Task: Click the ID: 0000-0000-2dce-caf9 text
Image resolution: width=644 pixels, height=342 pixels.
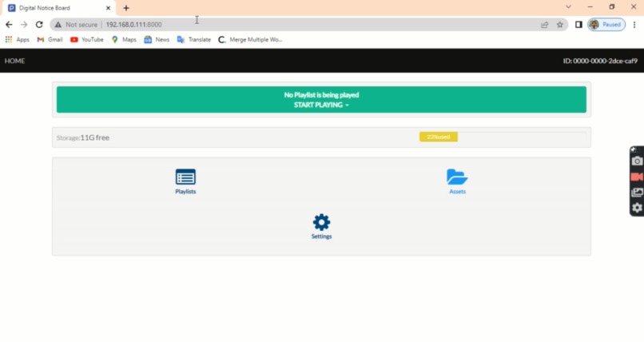Action: point(600,61)
